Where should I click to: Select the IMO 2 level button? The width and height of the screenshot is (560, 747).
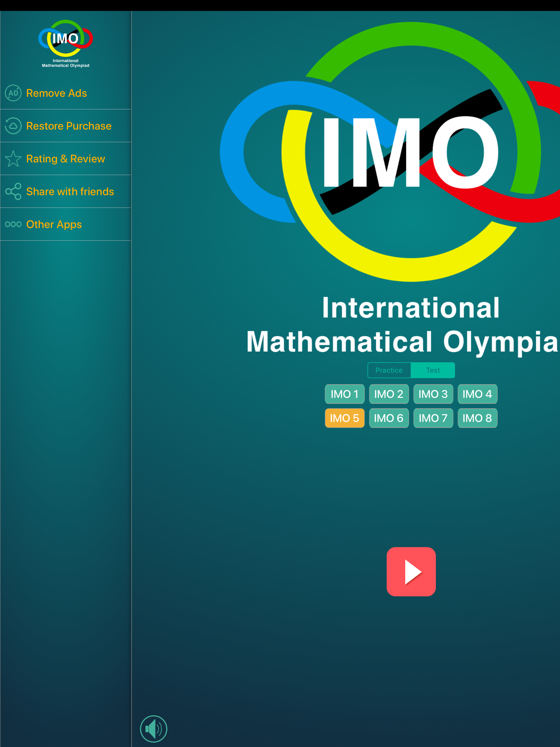389,394
